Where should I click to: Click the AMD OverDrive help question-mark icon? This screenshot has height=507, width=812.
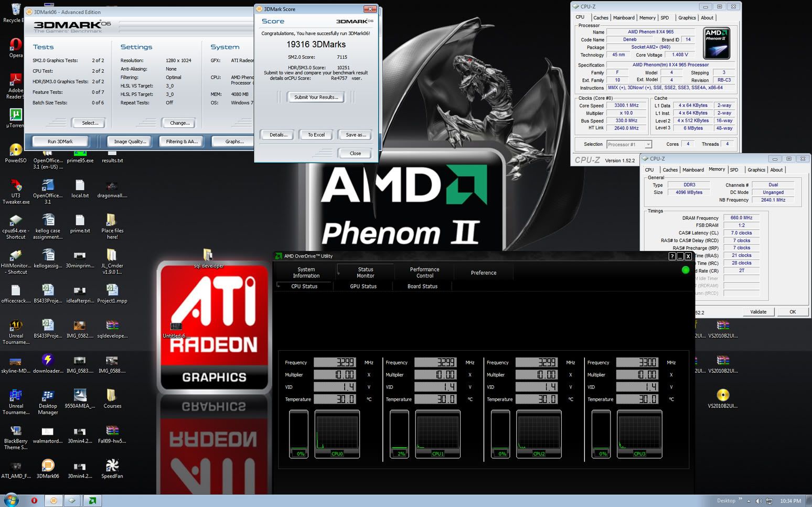[671, 256]
